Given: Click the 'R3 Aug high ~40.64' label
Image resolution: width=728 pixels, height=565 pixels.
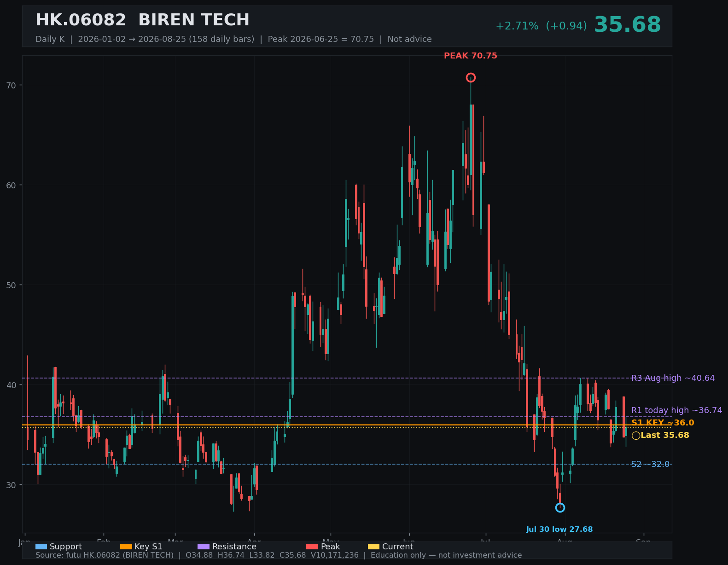Looking at the screenshot, I should (673, 378).
